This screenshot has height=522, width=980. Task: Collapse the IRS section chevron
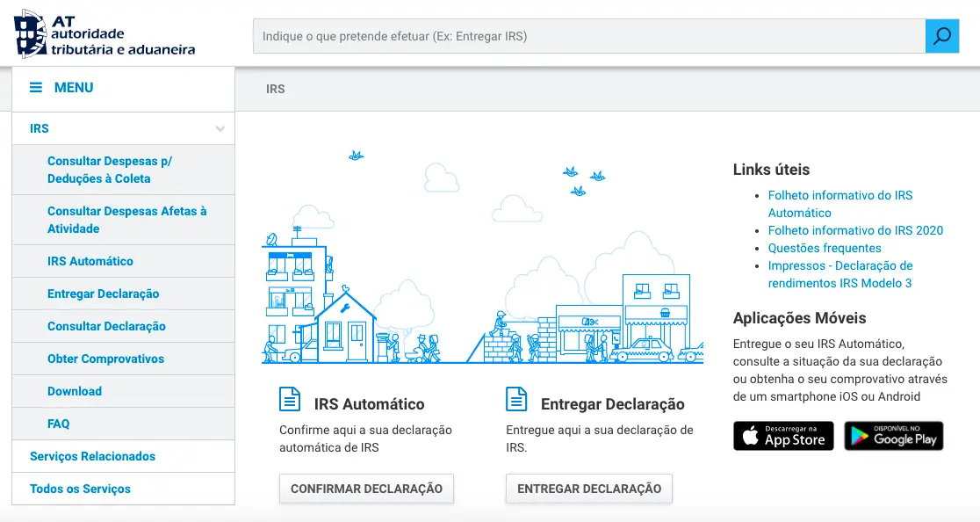click(x=220, y=129)
